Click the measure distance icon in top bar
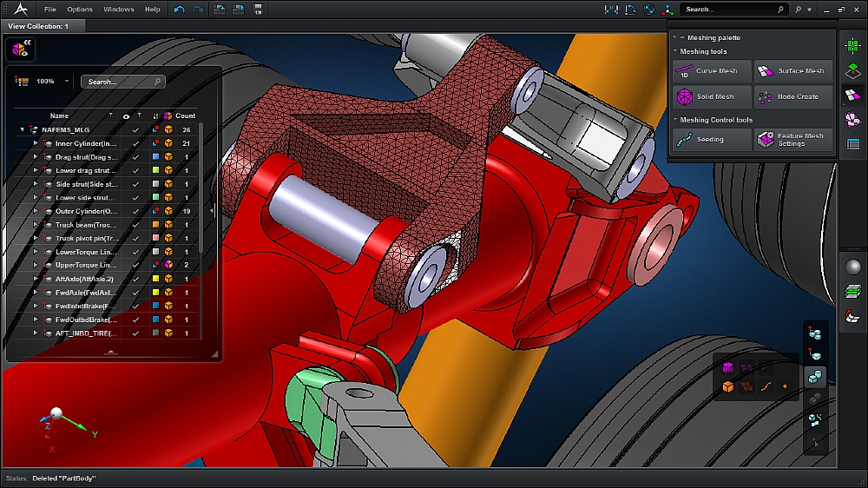Screen dimensions: 868x488 coord(611,10)
